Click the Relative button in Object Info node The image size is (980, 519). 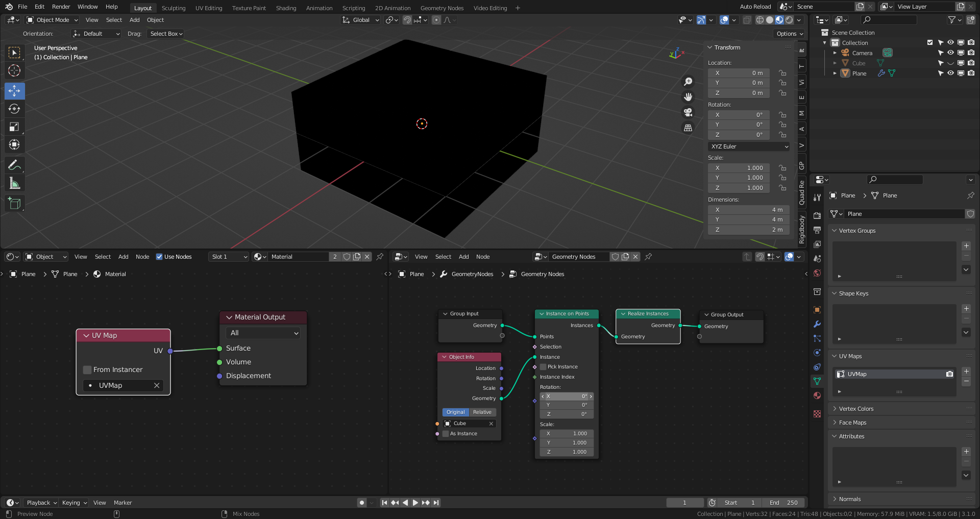click(482, 412)
